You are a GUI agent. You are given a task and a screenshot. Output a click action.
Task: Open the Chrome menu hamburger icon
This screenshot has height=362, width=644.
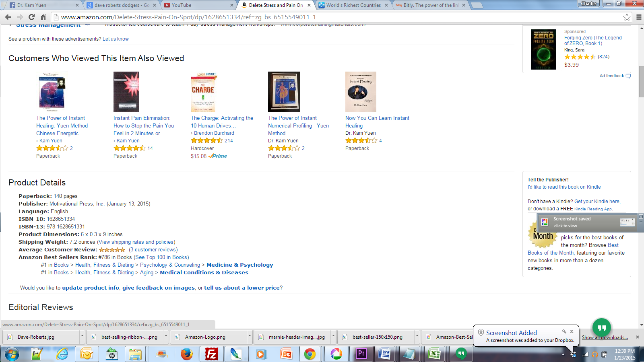coord(639,17)
